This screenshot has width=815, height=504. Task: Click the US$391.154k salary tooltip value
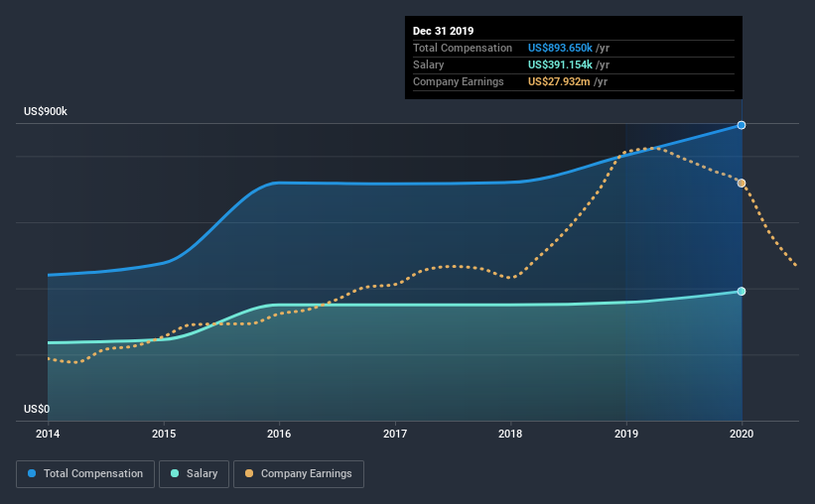(560, 64)
